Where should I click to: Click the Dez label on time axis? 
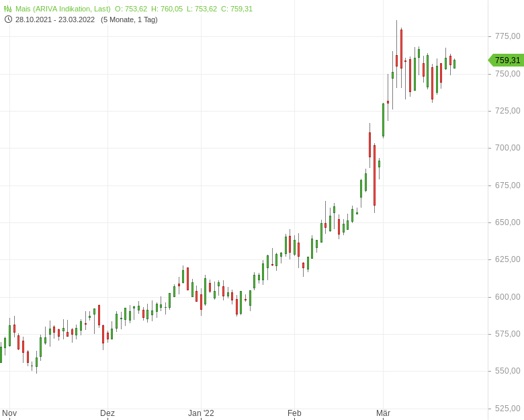click(x=107, y=413)
